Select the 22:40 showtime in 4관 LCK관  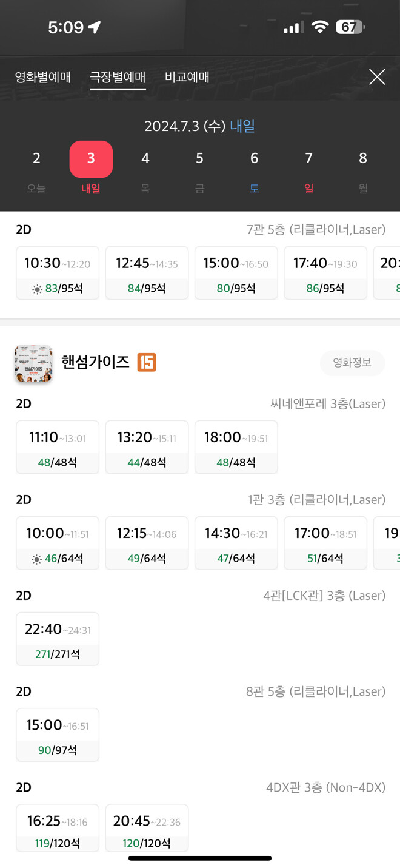pyautogui.click(x=58, y=638)
